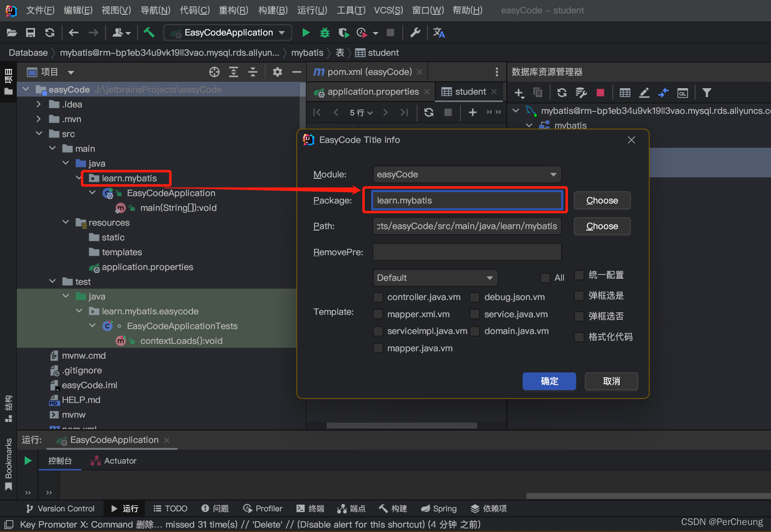
Task: Open the EasyCodeApplication run configuration dropdown
Action: click(x=228, y=33)
